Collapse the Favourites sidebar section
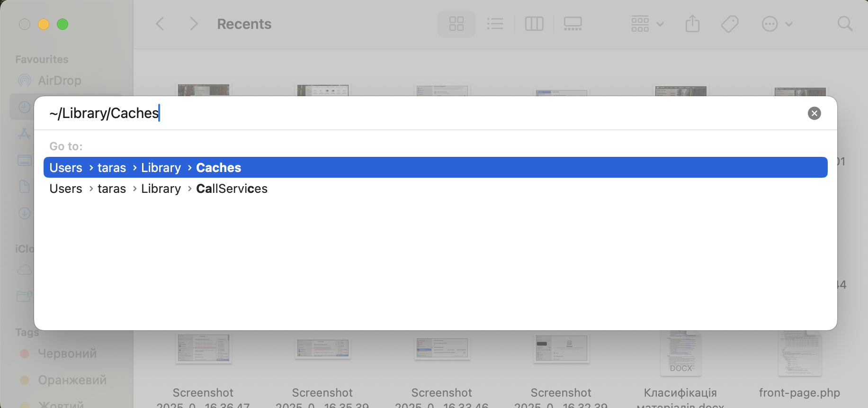Screen dimensions: 868x408 click(x=41, y=59)
